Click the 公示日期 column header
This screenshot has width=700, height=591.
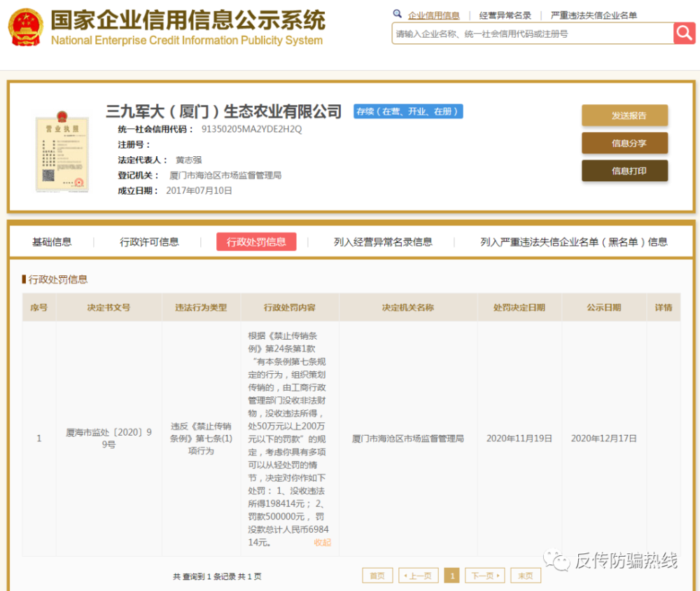(603, 307)
